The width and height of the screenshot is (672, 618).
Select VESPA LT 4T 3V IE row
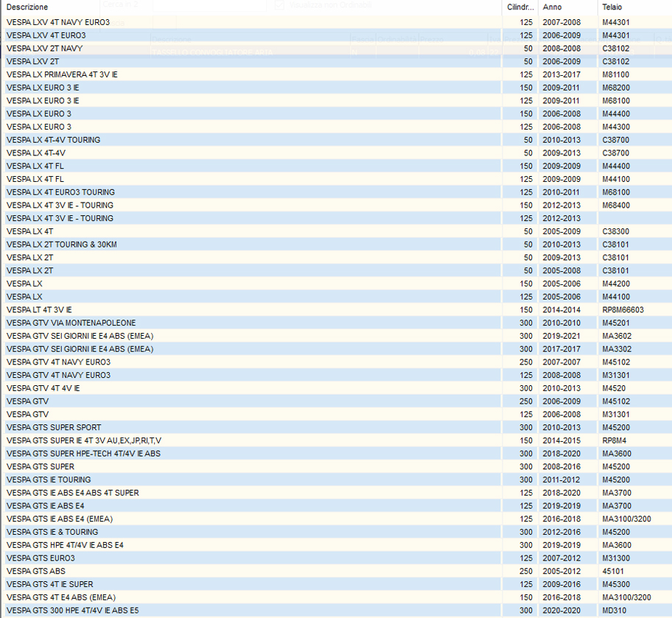(336, 310)
